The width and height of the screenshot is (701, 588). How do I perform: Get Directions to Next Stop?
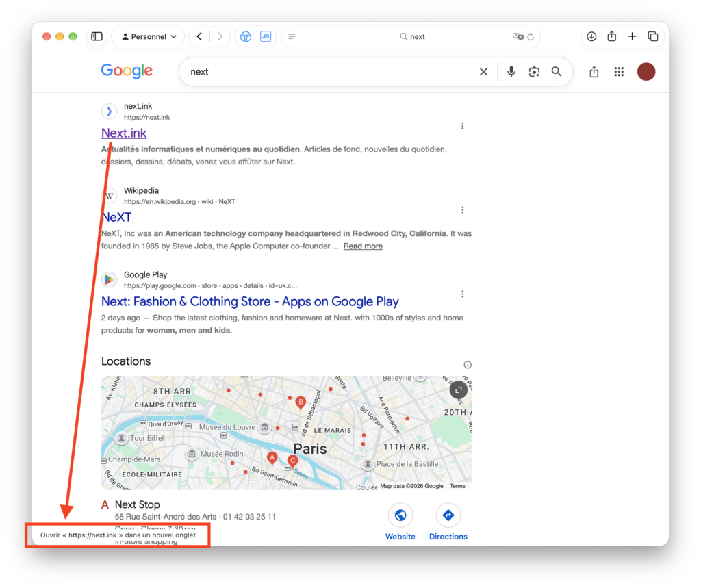tap(448, 522)
